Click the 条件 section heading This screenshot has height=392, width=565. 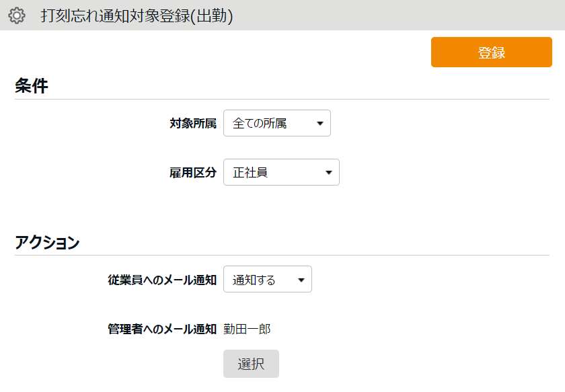(x=31, y=86)
